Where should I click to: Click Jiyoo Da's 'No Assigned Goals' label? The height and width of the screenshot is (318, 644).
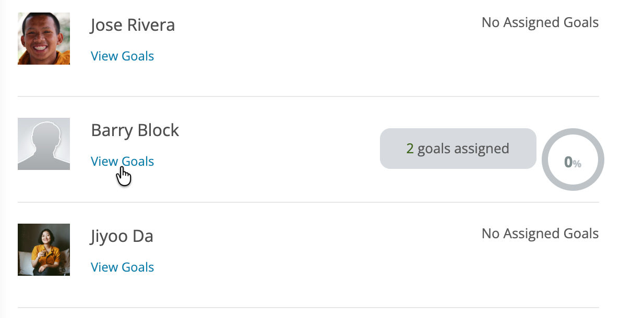[x=540, y=234]
